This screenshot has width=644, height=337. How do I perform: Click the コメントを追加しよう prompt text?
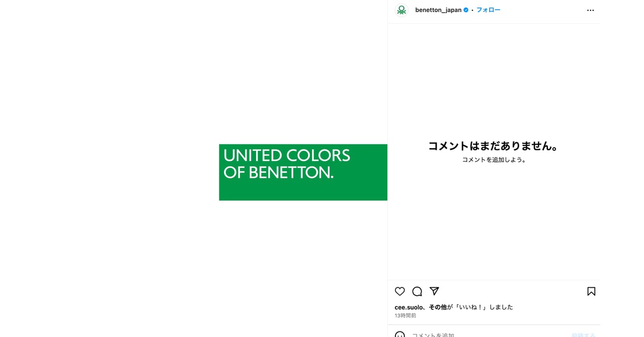[x=494, y=160]
